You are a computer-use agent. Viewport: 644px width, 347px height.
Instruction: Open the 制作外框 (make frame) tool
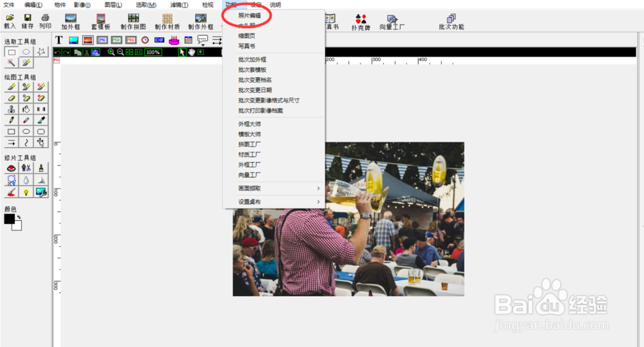coord(201,22)
